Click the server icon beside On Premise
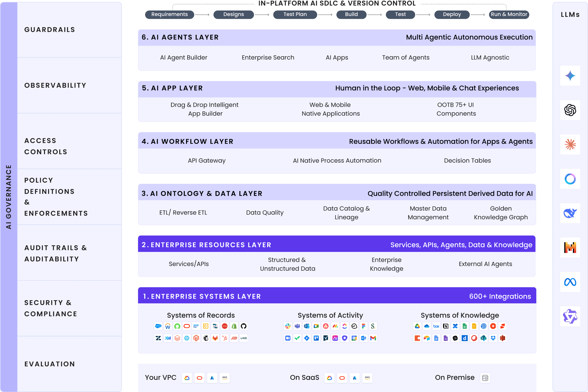Viewport: 588px width, 392px height. click(x=485, y=378)
